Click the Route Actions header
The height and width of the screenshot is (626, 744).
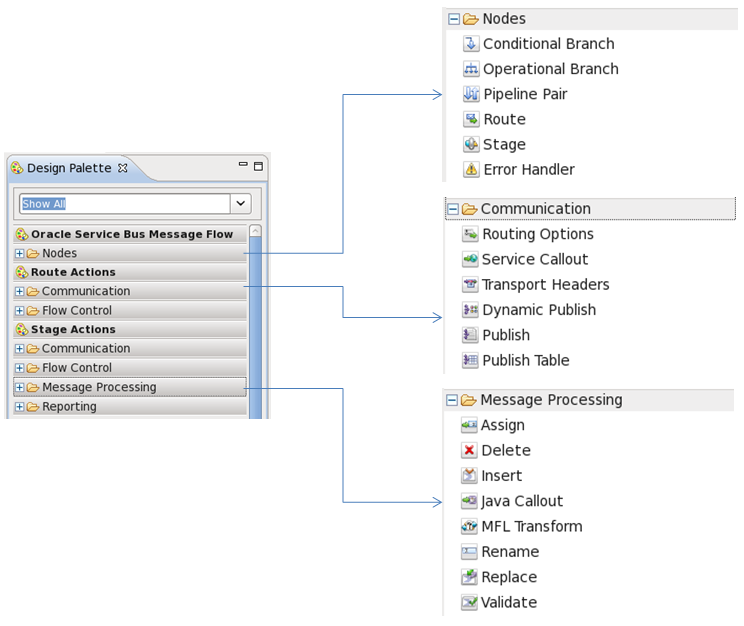coord(130,272)
